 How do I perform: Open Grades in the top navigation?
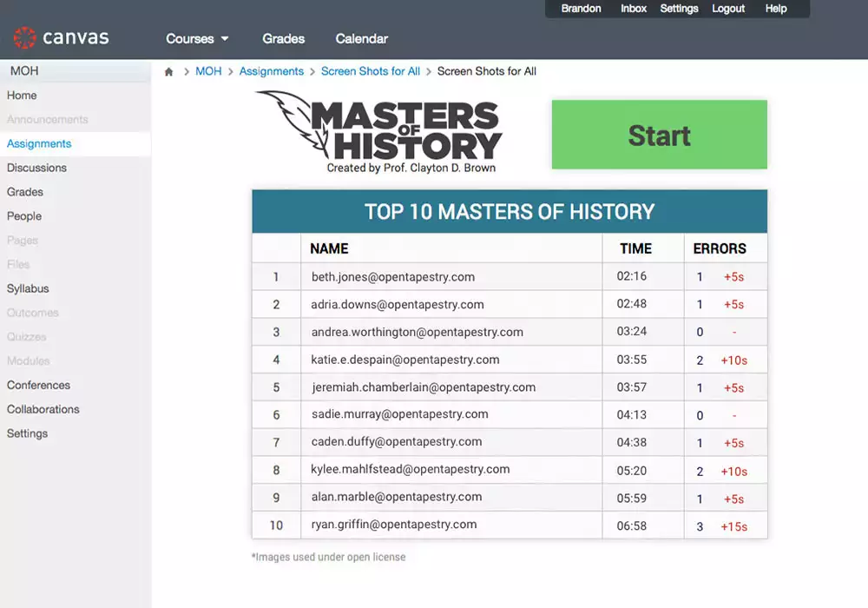tap(284, 39)
